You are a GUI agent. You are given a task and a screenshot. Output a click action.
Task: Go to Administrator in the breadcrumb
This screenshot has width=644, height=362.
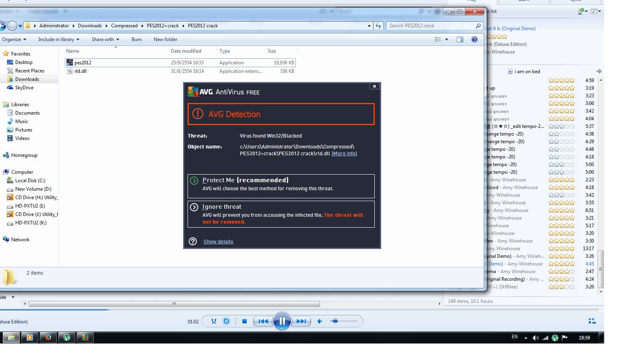[54, 26]
